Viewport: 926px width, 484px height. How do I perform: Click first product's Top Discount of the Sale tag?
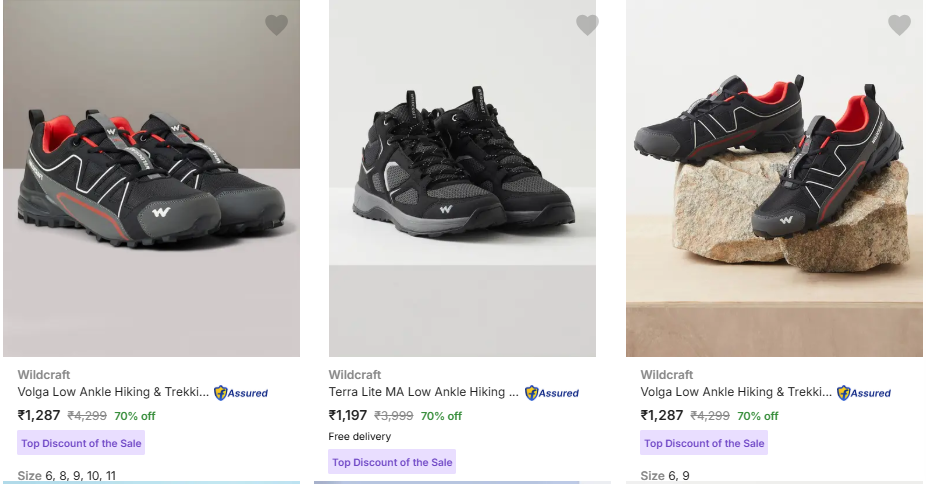click(x=81, y=443)
